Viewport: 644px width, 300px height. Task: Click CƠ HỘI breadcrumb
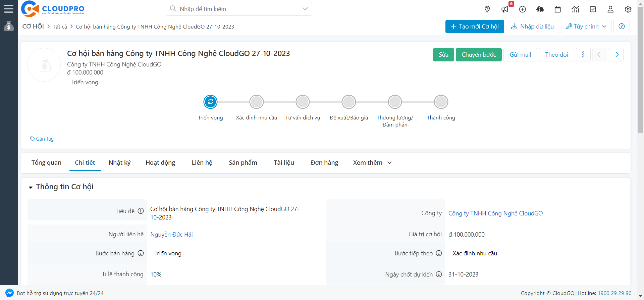[33, 27]
